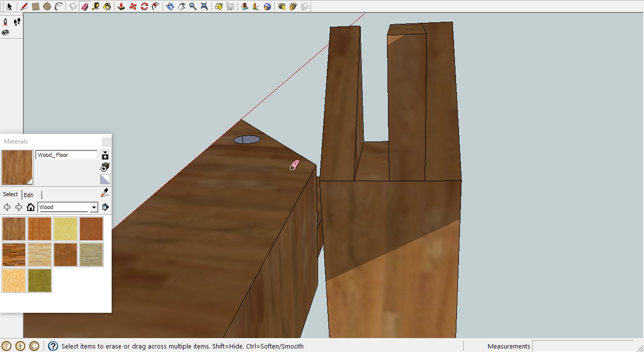Viewport: 644px width, 352px height.
Task: Click the oval hole on the wooden board
Action: [x=247, y=140]
